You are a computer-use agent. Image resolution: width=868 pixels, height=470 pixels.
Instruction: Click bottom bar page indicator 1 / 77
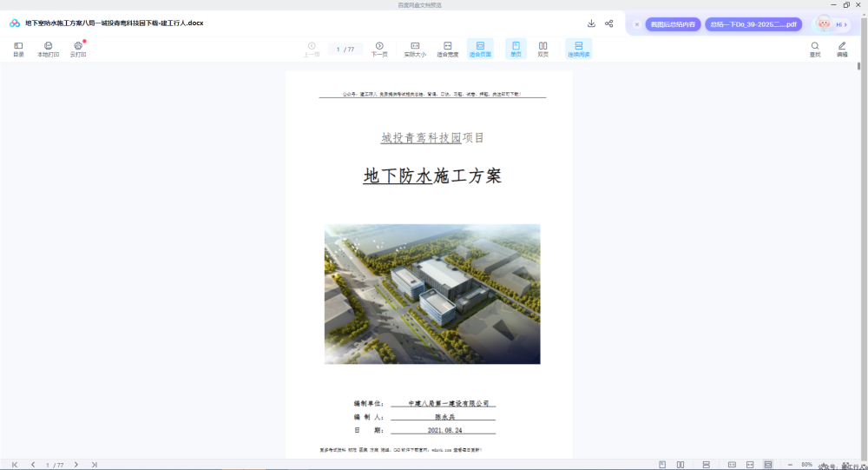pos(54,465)
